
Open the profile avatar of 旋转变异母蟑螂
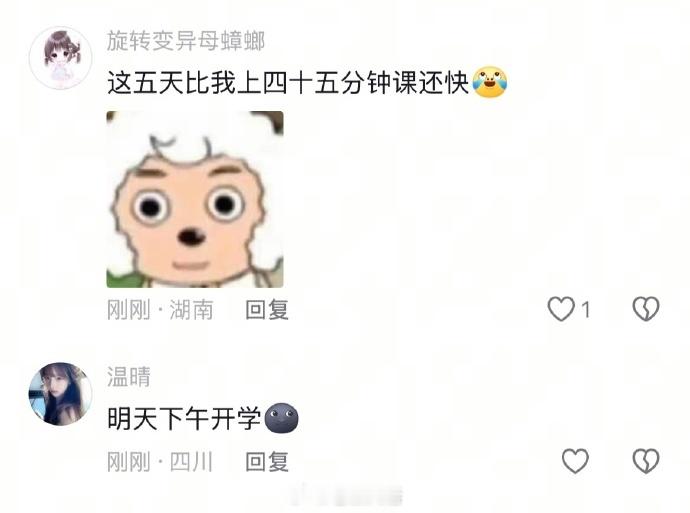(x=60, y=58)
